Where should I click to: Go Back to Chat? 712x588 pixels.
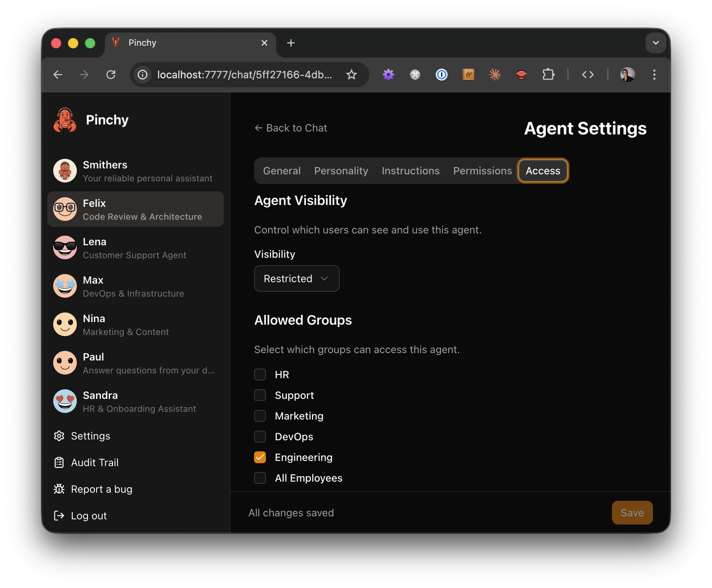[291, 128]
